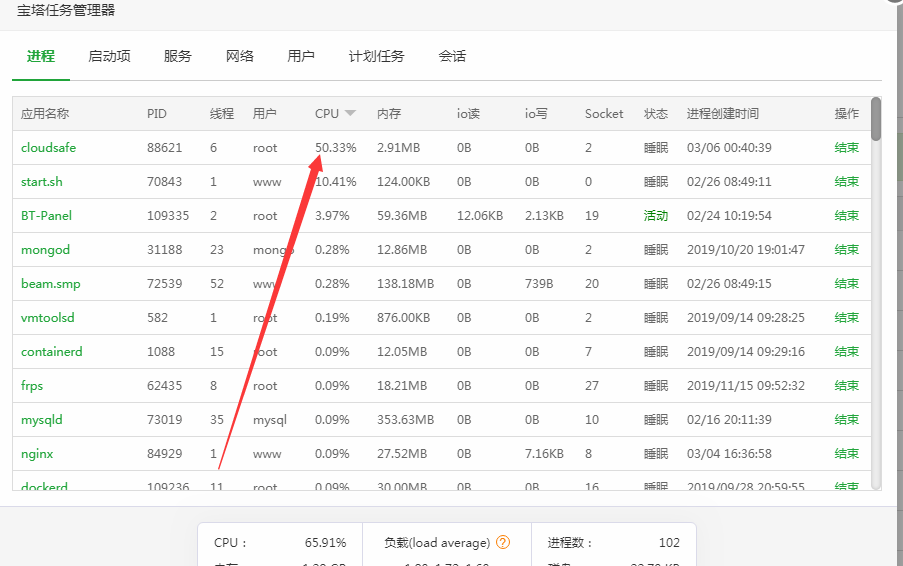Open the 计划任务 tab
This screenshot has height=566, width=903.
coord(376,57)
